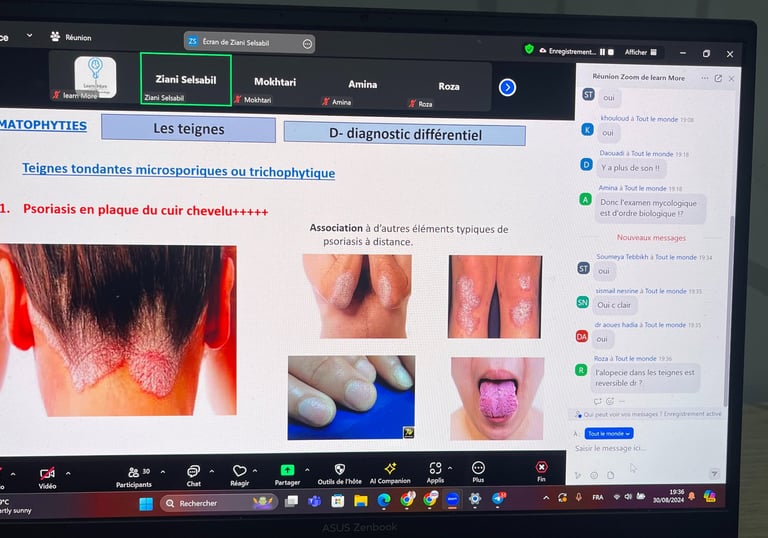Toggle the Chat panel from toolbar

tap(193, 476)
